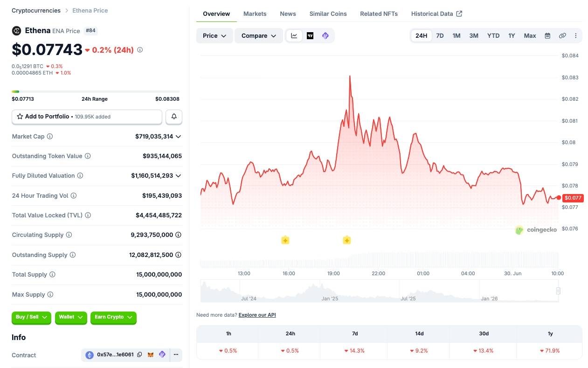
Task: Click the purple GeckoTerminal icon in Contract row
Action: pyautogui.click(x=162, y=355)
